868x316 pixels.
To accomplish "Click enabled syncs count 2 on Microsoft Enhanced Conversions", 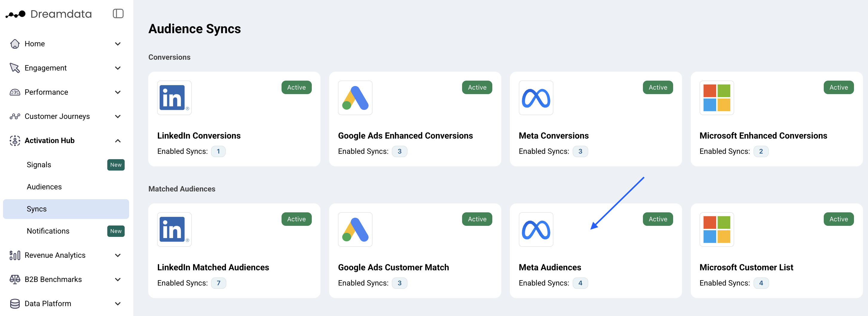I will coord(761,151).
